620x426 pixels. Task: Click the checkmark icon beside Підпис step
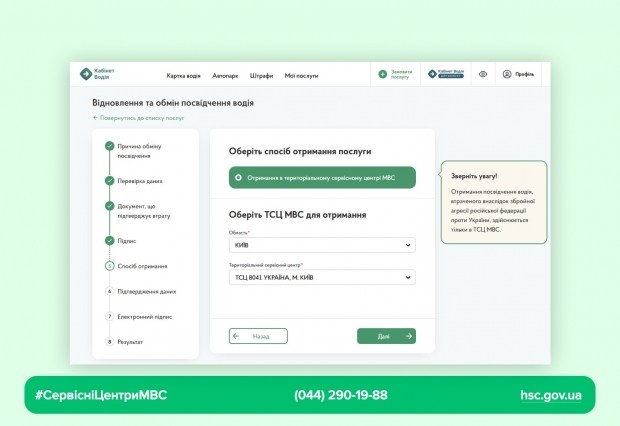coord(109,240)
